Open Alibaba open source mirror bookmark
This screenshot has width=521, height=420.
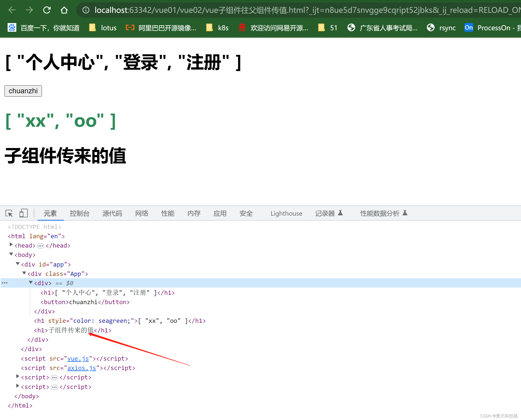pos(161,28)
